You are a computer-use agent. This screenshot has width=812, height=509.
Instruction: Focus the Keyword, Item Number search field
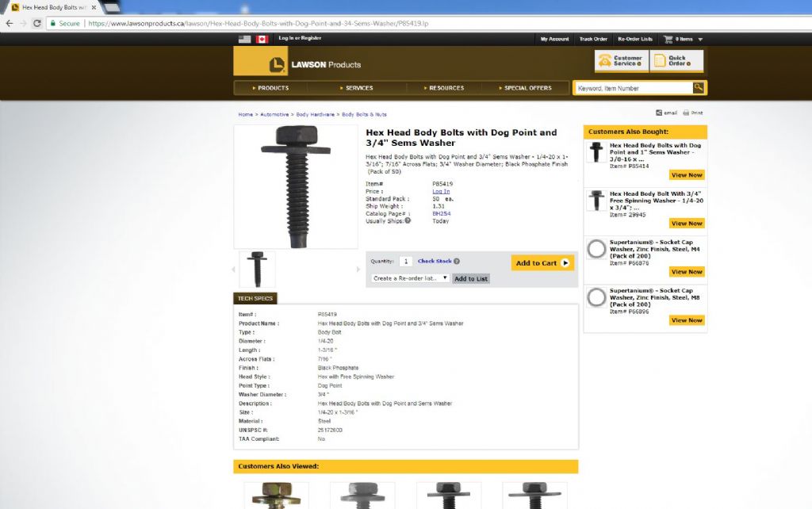click(634, 88)
